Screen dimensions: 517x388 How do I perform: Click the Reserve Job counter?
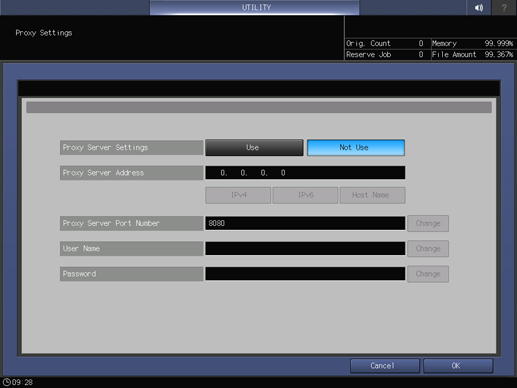pos(385,55)
